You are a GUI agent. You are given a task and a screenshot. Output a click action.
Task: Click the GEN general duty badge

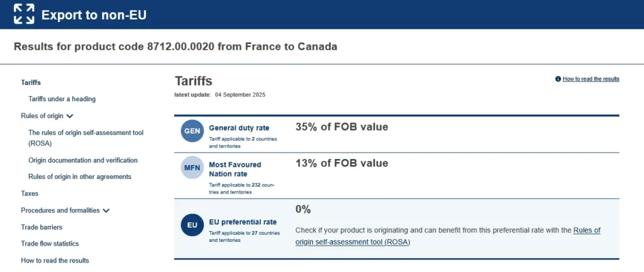[x=192, y=131]
